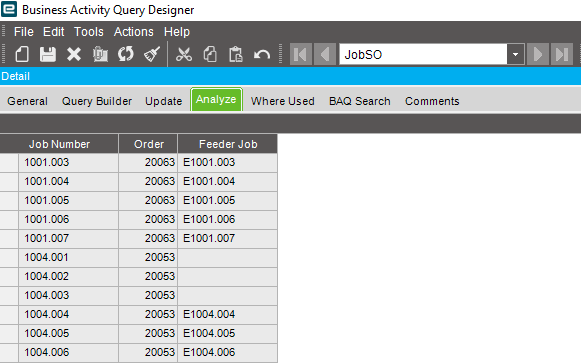Switch to the Comments tab
The image size is (581, 363).
click(432, 101)
